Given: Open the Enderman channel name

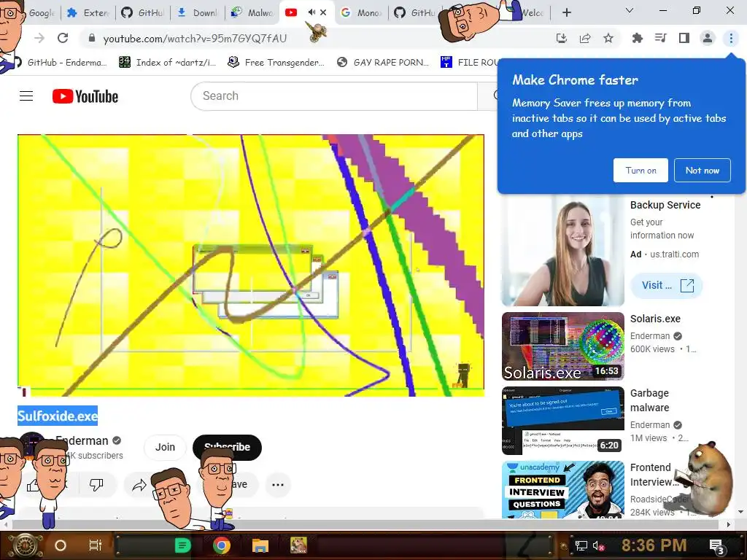Looking at the screenshot, I should click(82, 440).
